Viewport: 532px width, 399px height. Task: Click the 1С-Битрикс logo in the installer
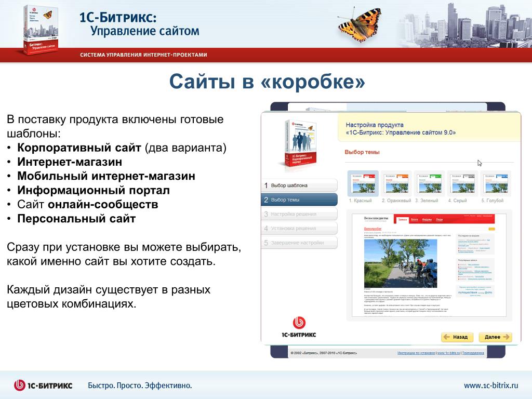[299, 327]
